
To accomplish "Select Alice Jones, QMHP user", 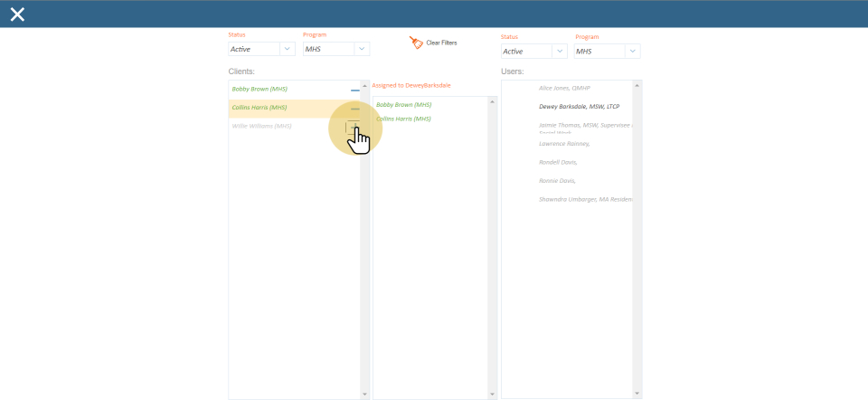I will coord(564,89).
